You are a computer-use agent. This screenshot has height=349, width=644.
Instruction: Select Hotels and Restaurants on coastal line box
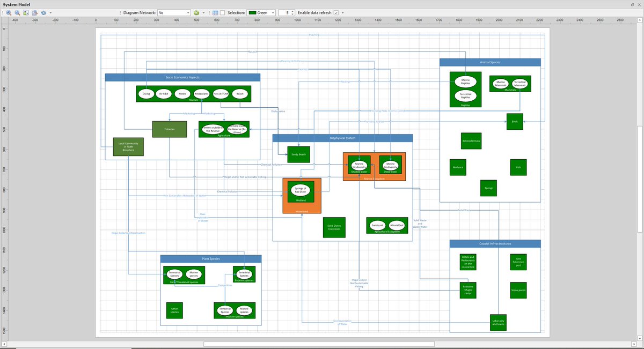coord(468,262)
